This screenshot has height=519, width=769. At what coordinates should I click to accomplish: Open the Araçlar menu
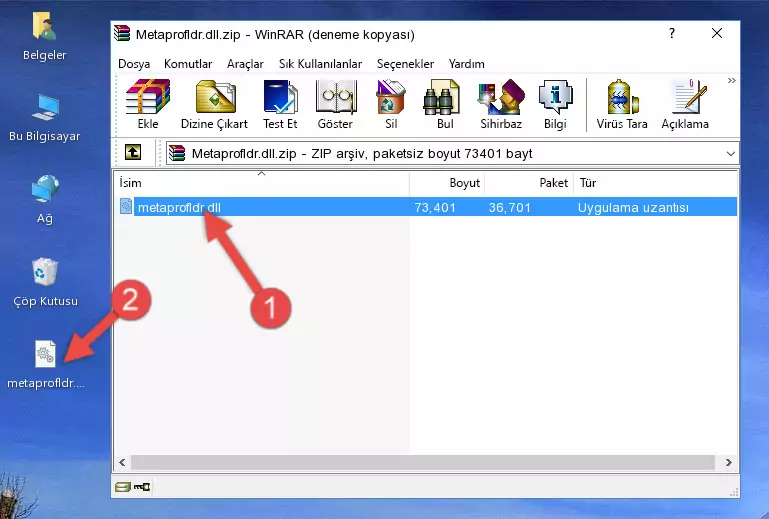point(245,64)
